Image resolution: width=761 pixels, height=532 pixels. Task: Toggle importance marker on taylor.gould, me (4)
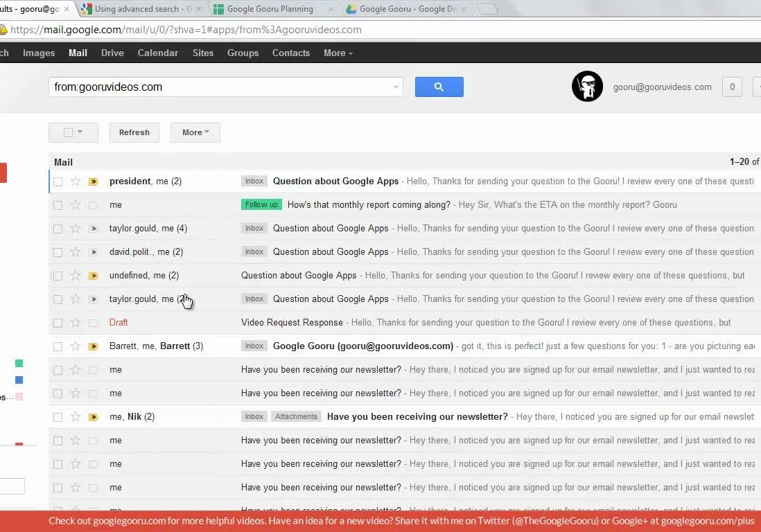tap(93, 229)
